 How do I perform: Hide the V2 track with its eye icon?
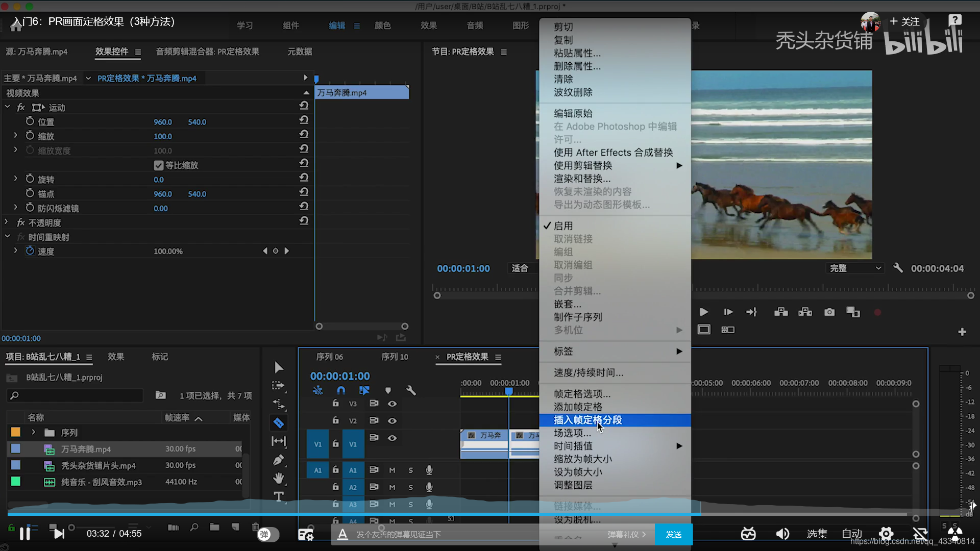click(x=392, y=421)
